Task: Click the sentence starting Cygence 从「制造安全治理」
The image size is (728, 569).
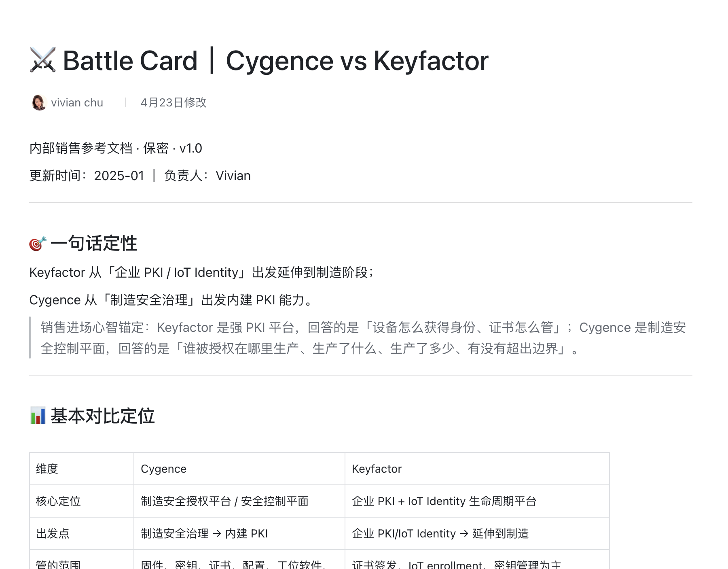Action: pyautogui.click(x=171, y=300)
